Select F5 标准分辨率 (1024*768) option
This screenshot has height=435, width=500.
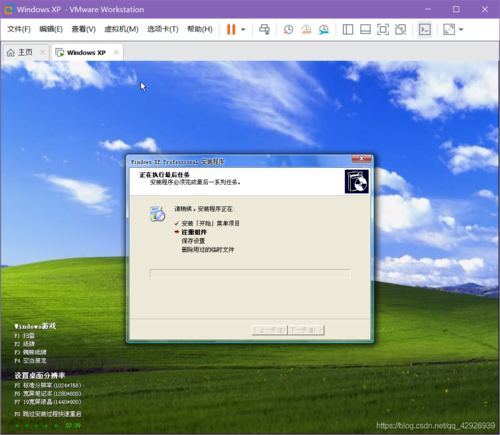[x=48, y=385]
